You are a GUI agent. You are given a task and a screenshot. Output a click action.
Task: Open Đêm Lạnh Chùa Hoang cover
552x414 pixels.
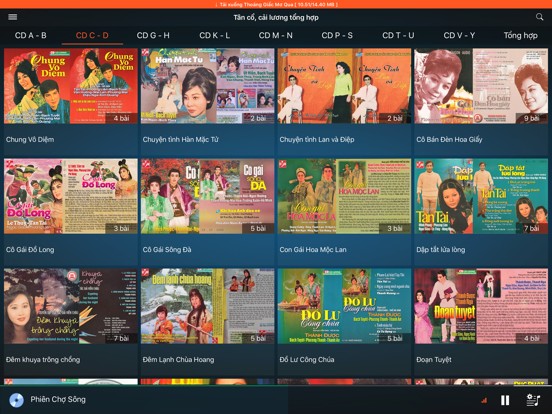[208, 306]
